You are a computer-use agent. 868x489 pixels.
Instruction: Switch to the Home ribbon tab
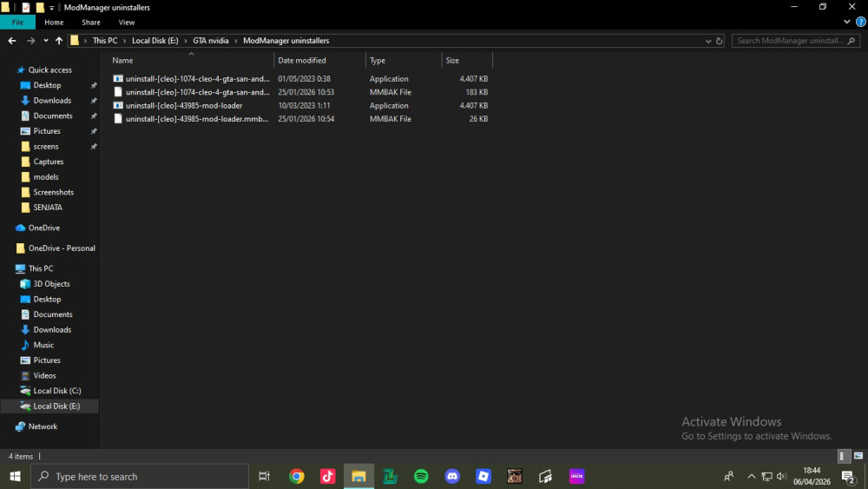[54, 23]
